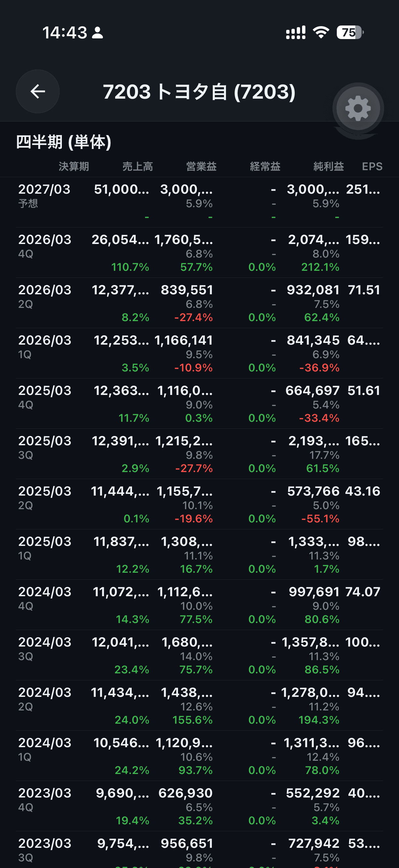Tap the cellular signal bars icon

pos(296,32)
